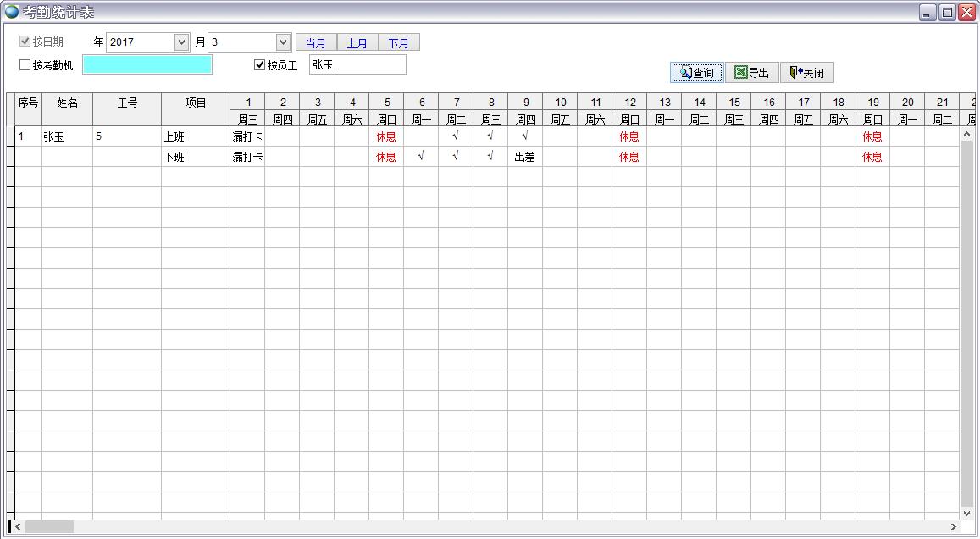
Task: Expand the month dropdown showing 3
Action: (283, 42)
